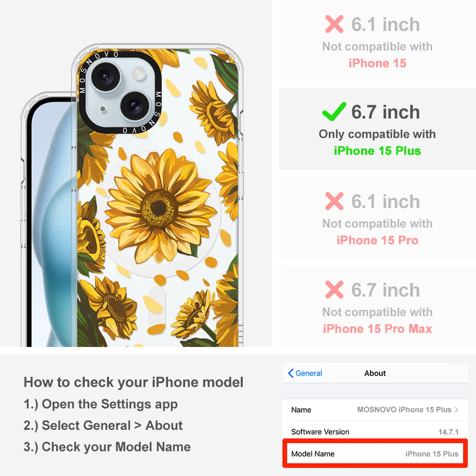Click the About title in settings header
This screenshot has height=476, width=476.
tap(375, 373)
